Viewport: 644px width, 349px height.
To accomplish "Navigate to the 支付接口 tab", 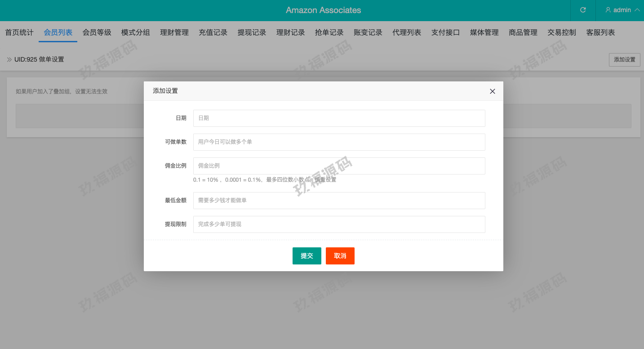I will (445, 32).
